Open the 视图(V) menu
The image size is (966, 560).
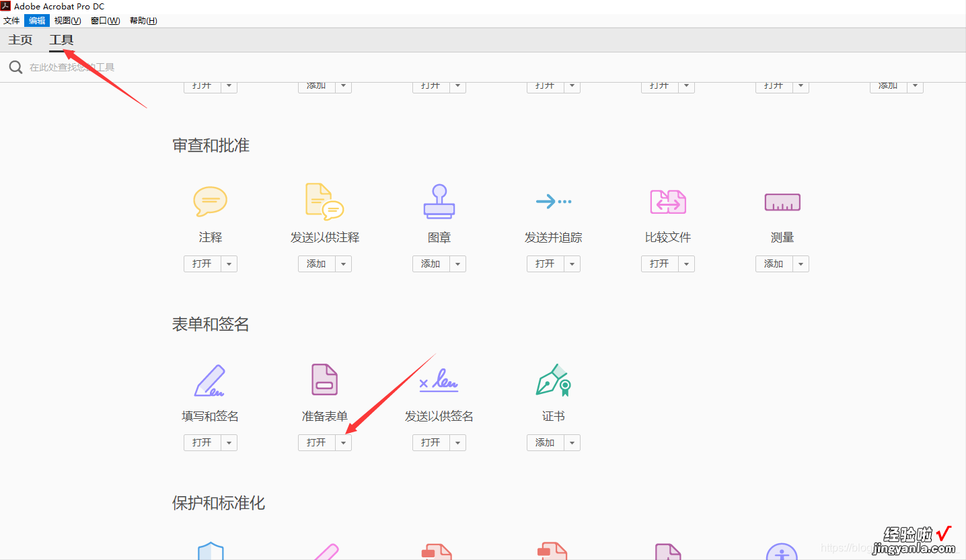(68, 21)
